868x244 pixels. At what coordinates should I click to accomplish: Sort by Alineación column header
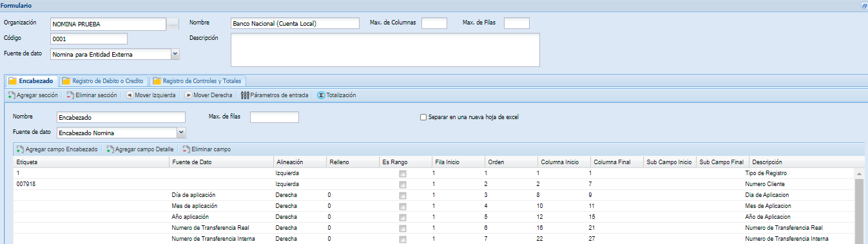tap(299, 162)
